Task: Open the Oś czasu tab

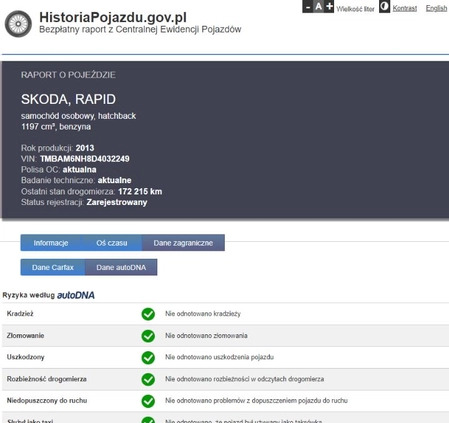Action: pyautogui.click(x=112, y=243)
